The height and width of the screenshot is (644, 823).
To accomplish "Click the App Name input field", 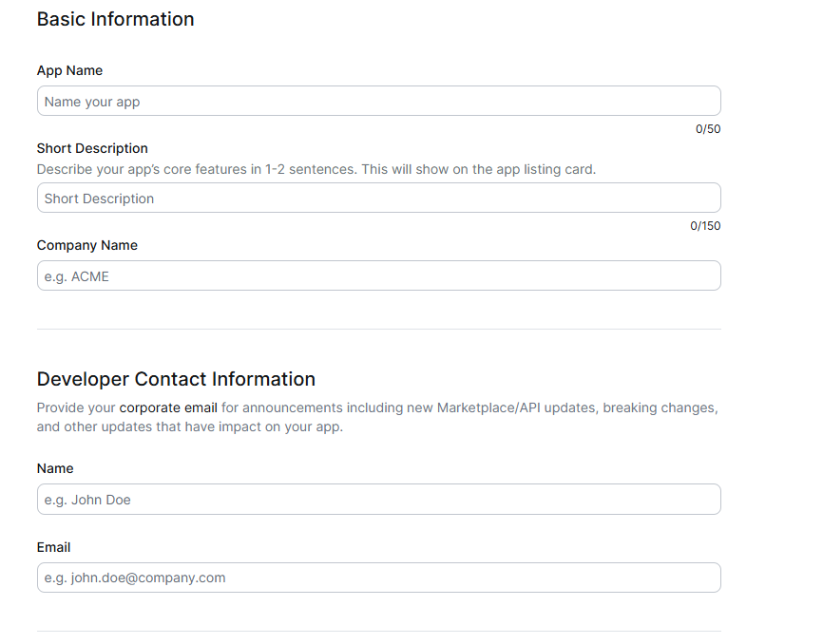I will coord(378,102).
